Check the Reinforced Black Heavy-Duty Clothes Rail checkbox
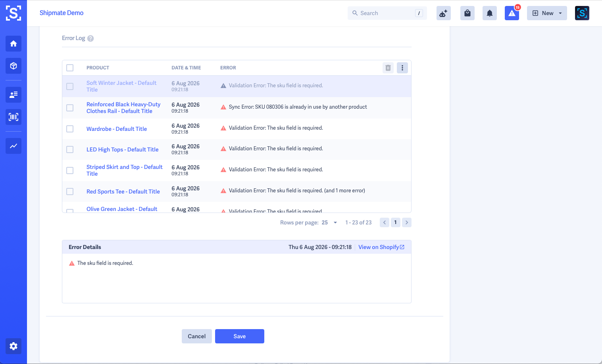Image resolution: width=602 pixels, height=364 pixels. 70,108
